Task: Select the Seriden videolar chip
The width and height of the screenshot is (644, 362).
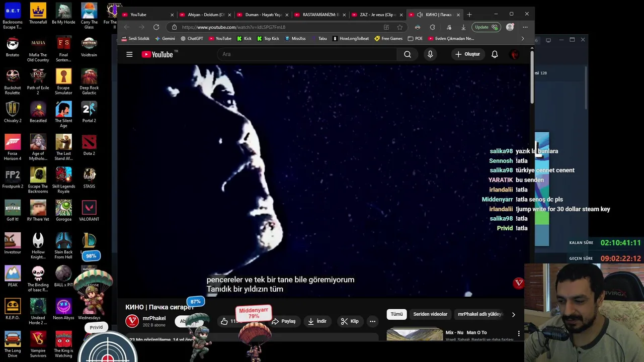Action: click(x=430, y=314)
